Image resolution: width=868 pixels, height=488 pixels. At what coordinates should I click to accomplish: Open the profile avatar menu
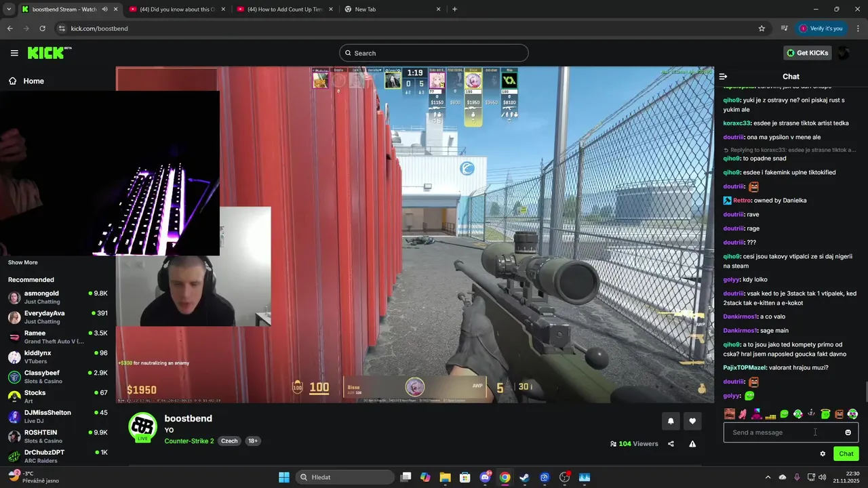click(x=844, y=53)
